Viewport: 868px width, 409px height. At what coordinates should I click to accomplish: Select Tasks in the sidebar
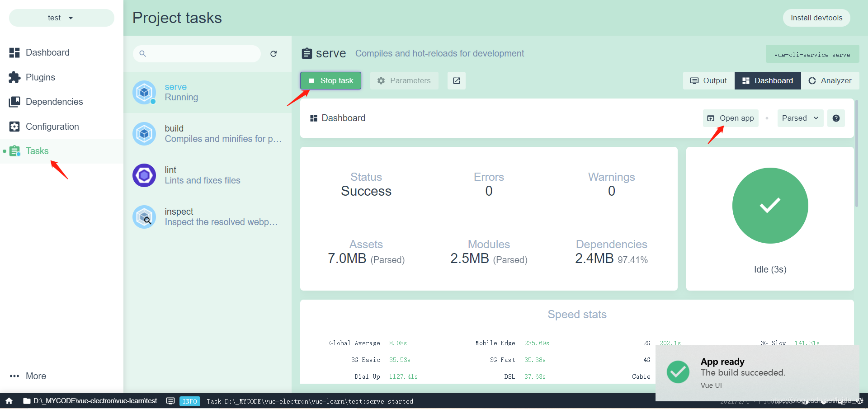[61, 151]
